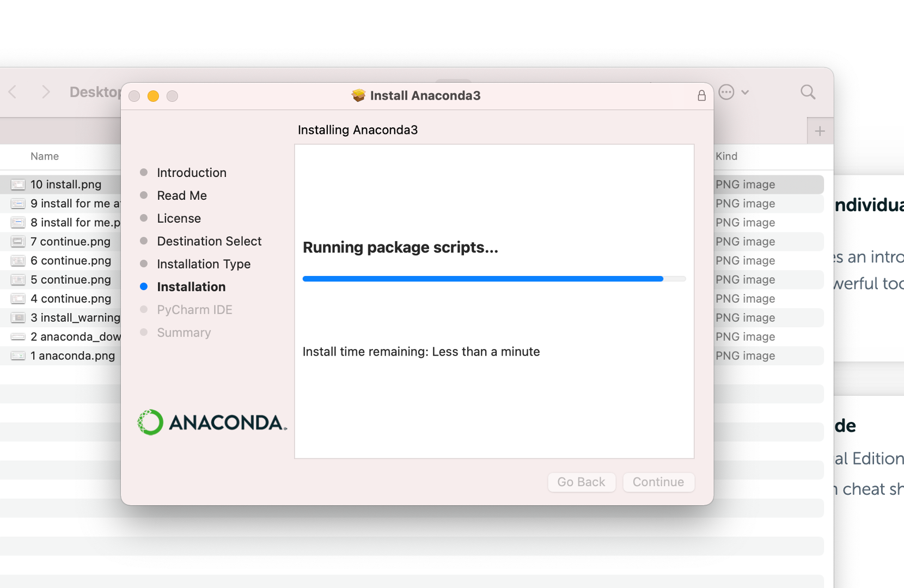The height and width of the screenshot is (588, 904).
Task: Select the Installation step indicator dot
Action: pos(143,286)
